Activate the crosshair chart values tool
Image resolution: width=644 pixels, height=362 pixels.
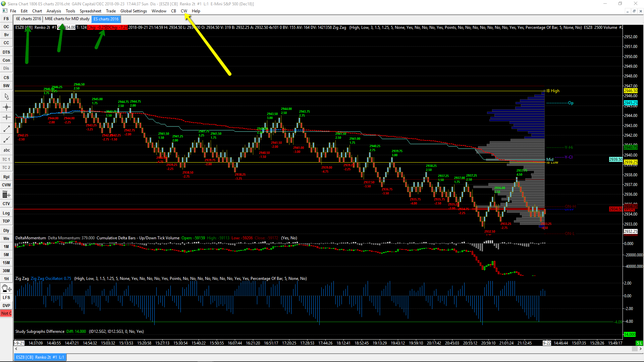pyautogui.click(x=6, y=107)
